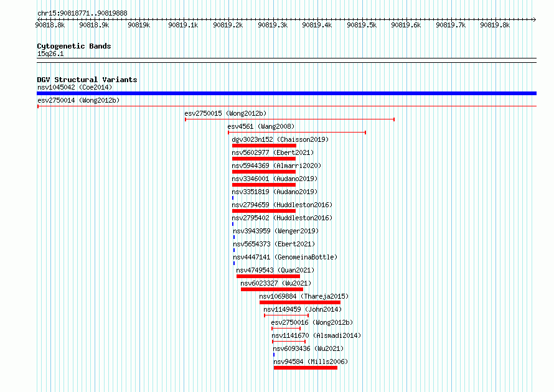Viewport: 554px width, 392px height.
Task: Click the small blue mark under nsv2795402
Action: [233, 224]
